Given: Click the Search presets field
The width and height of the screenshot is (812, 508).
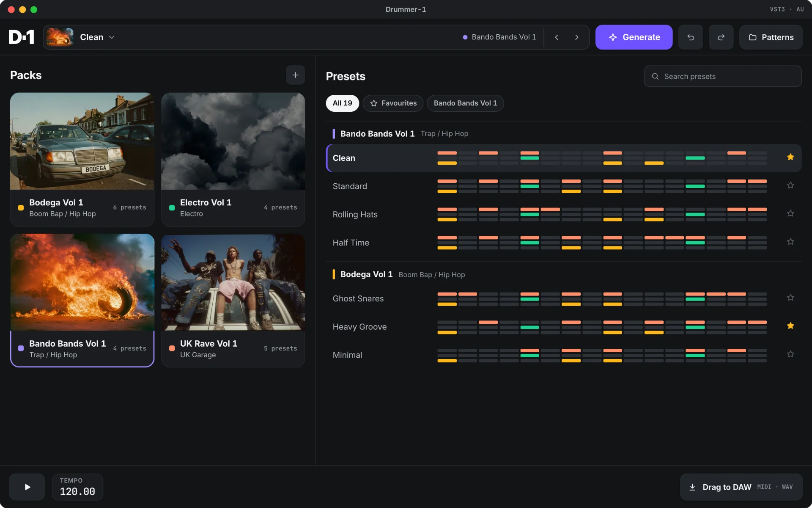Looking at the screenshot, I should [x=722, y=76].
